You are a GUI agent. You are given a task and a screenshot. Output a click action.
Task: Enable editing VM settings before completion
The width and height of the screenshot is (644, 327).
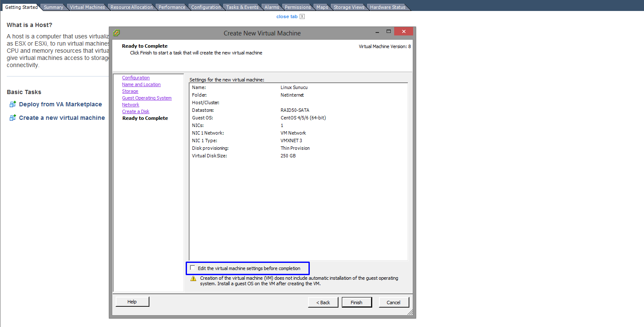tap(193, 268)
